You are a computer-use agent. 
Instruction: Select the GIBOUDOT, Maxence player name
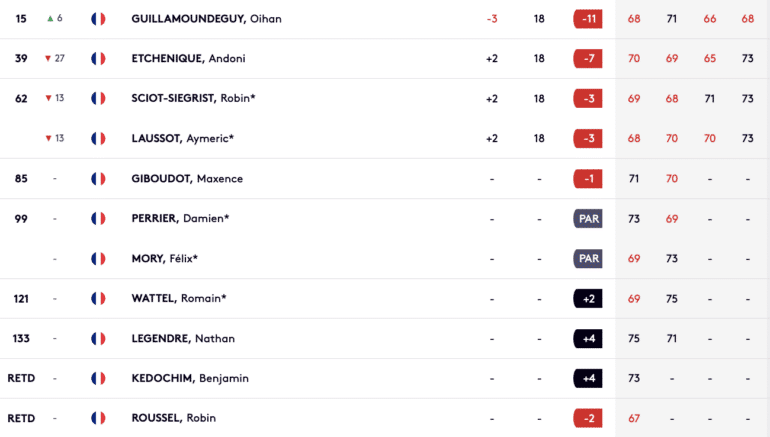(x=187, y=179)
